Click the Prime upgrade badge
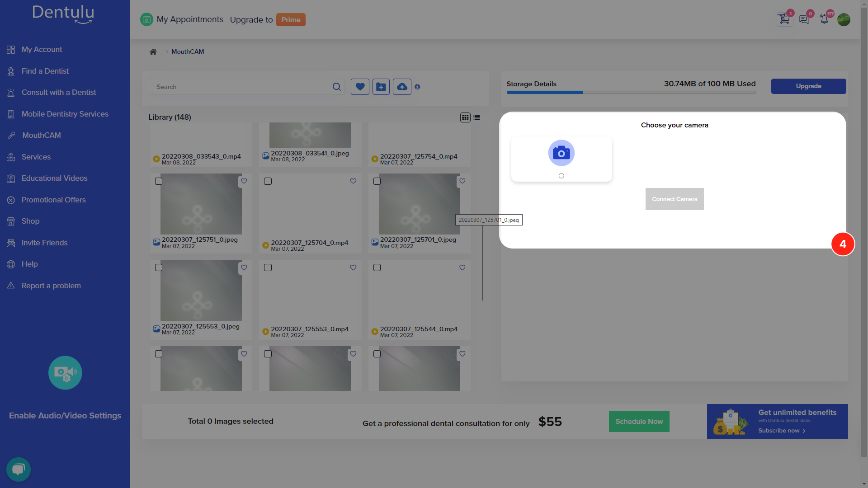The height and width of the screenshot is (488, 868). (x=291, y=20)
